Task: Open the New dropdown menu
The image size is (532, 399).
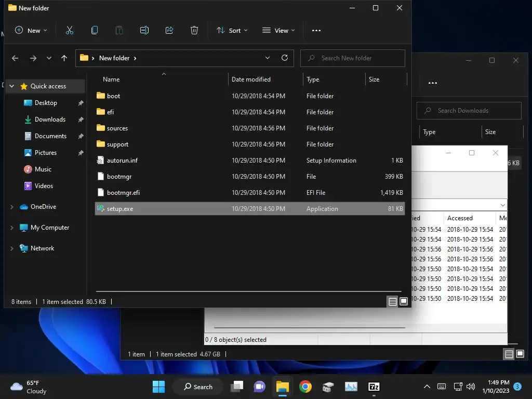Action: tap(31, 30)
